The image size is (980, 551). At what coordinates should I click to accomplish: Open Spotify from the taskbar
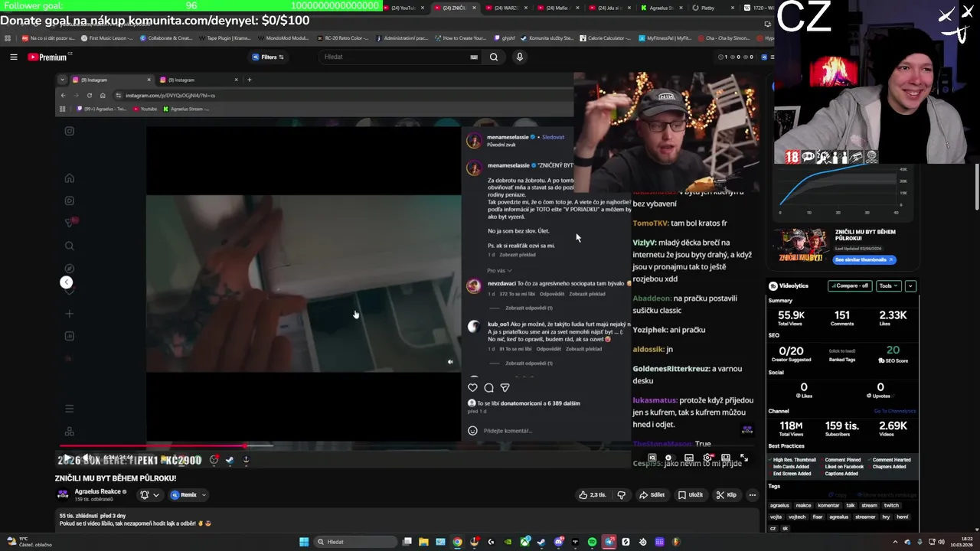[x=592, y=542]
